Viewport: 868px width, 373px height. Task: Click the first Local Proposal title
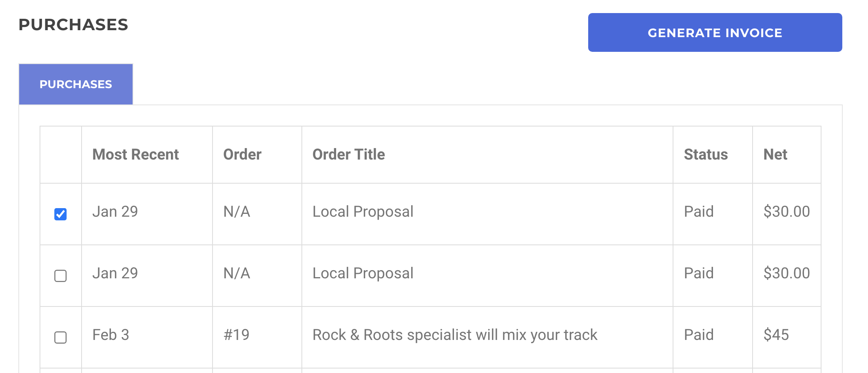363,211
